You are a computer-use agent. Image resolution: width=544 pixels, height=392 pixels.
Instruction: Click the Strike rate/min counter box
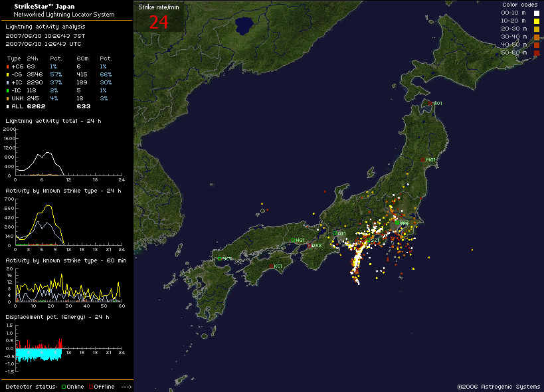click(x=159, y=17)
